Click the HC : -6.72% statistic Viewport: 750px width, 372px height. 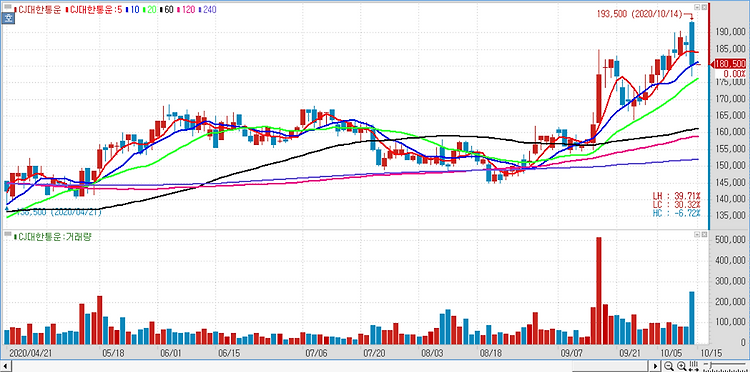tap(676, 212)
